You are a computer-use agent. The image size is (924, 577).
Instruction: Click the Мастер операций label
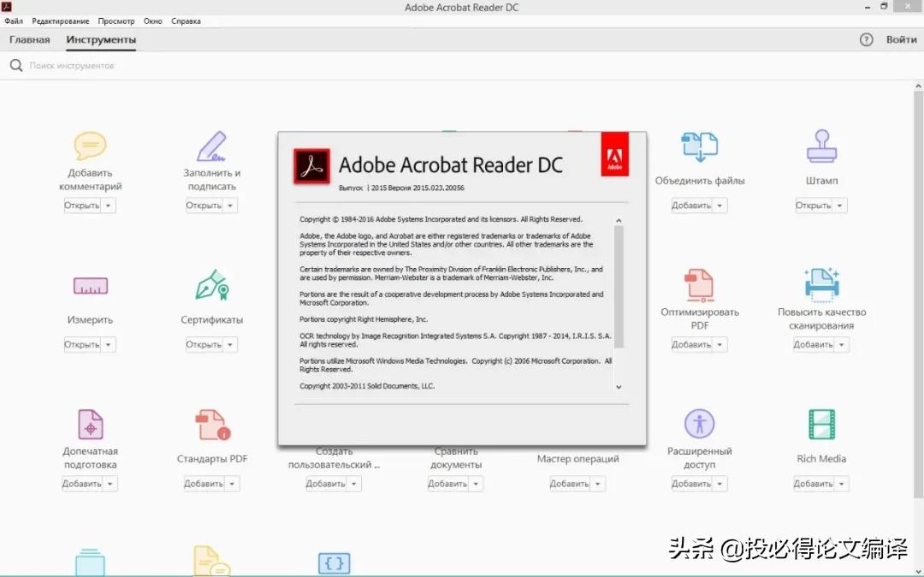click(578, 459)
